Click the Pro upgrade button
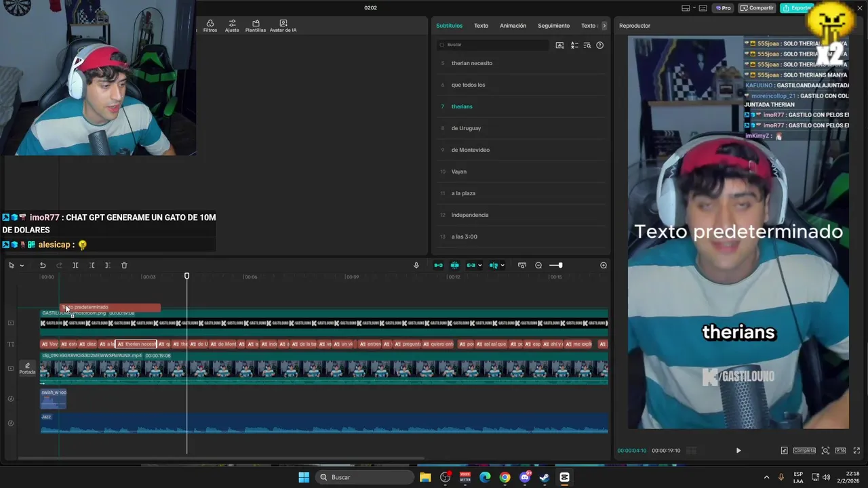This screenshot has width=868, height=488. (724, 8)
